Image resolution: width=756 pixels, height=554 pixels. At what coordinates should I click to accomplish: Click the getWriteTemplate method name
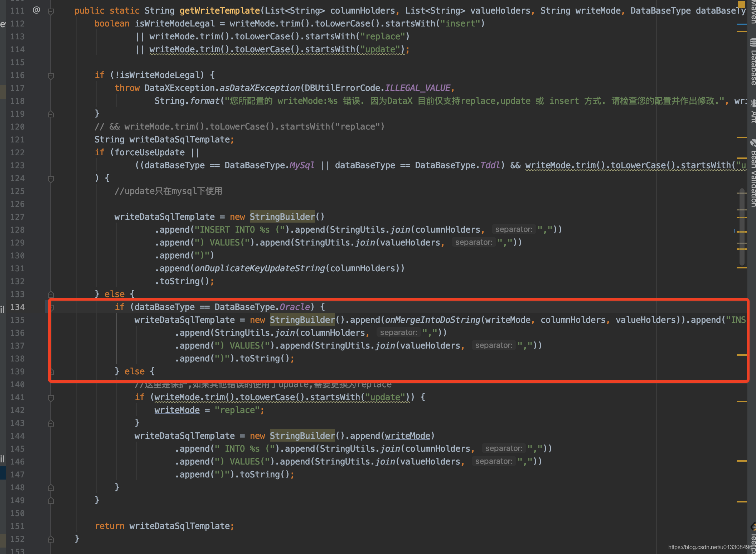tap(220, 11)
